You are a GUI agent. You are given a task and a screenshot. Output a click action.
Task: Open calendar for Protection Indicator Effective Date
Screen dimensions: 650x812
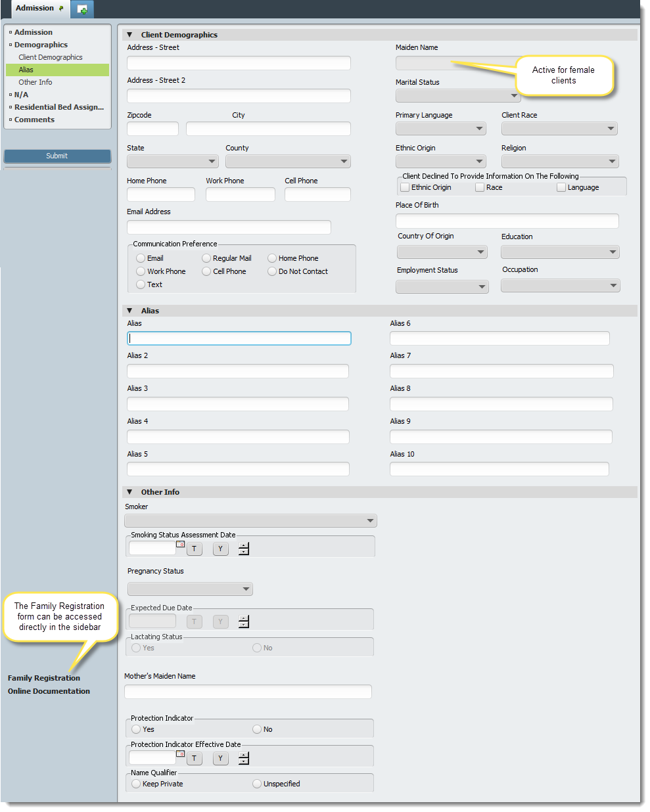point(180,754)
